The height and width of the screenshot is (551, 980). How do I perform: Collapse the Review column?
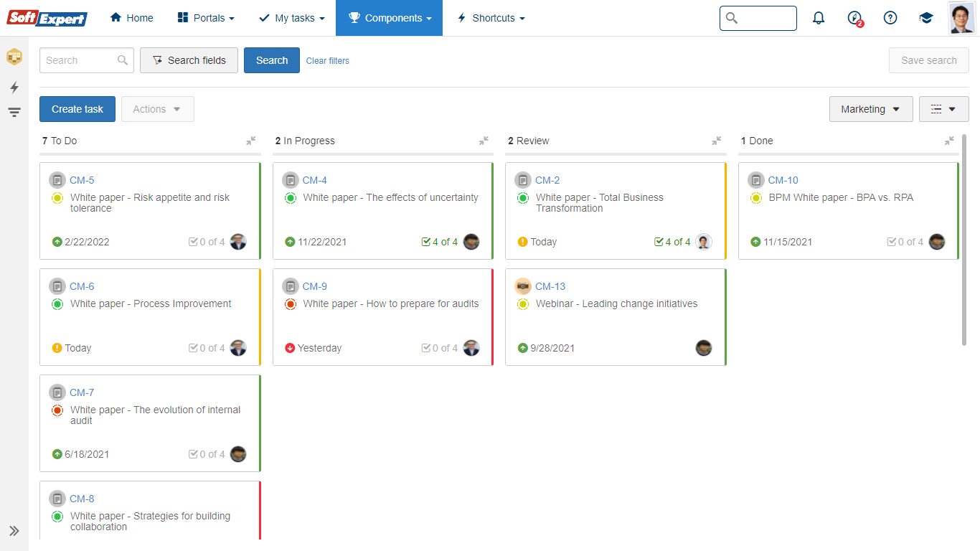click(x=716, y=141)
